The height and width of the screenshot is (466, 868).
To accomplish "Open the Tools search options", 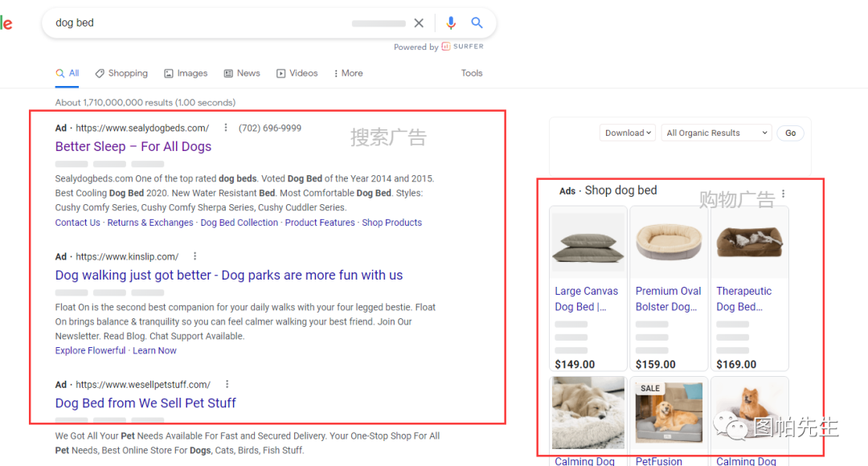I will coord(472,73).
